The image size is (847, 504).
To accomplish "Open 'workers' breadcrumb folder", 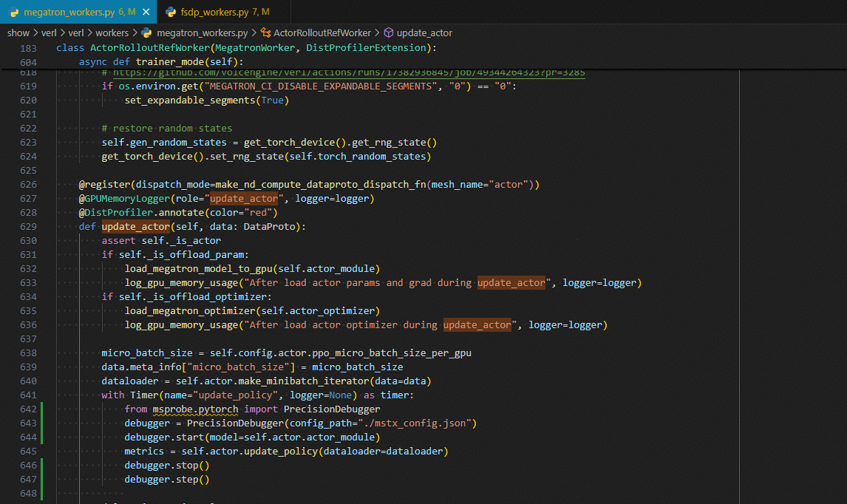I will click(x=112, y=33).
